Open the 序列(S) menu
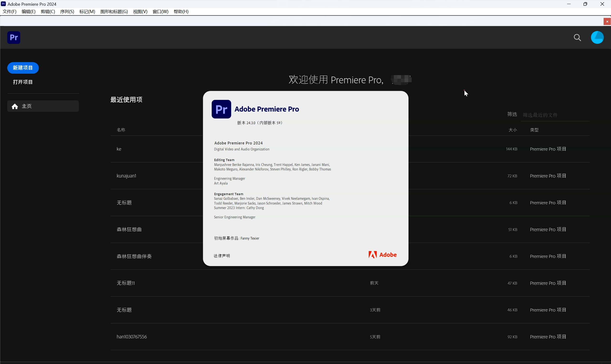The image size is (611, 364). click(x=67, y=11)
